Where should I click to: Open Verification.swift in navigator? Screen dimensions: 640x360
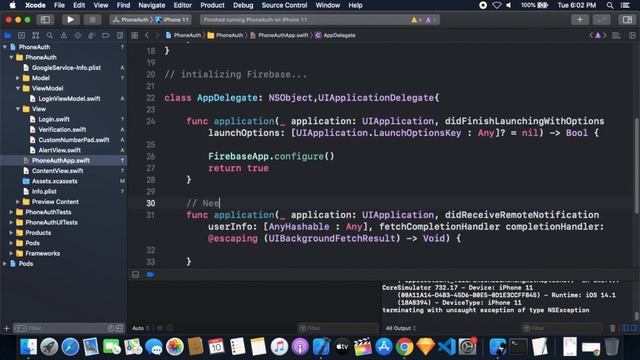coord(63,129)
